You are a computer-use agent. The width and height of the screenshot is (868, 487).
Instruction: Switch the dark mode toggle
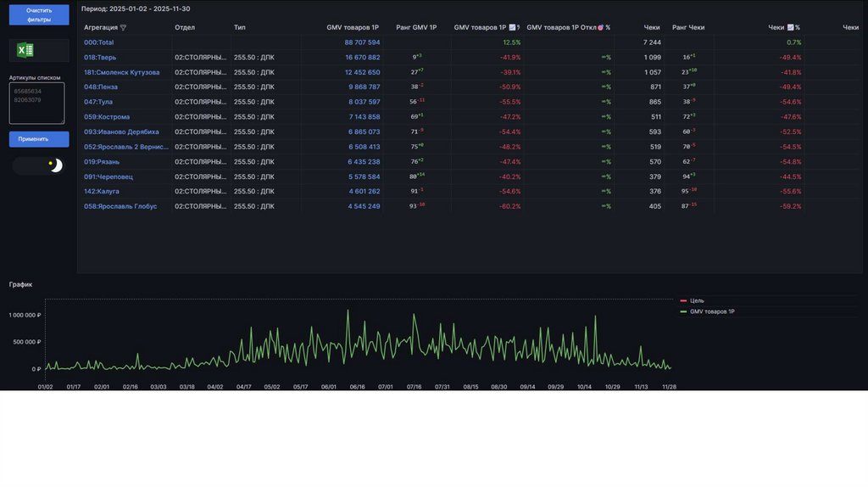click(x=39, y=165)
